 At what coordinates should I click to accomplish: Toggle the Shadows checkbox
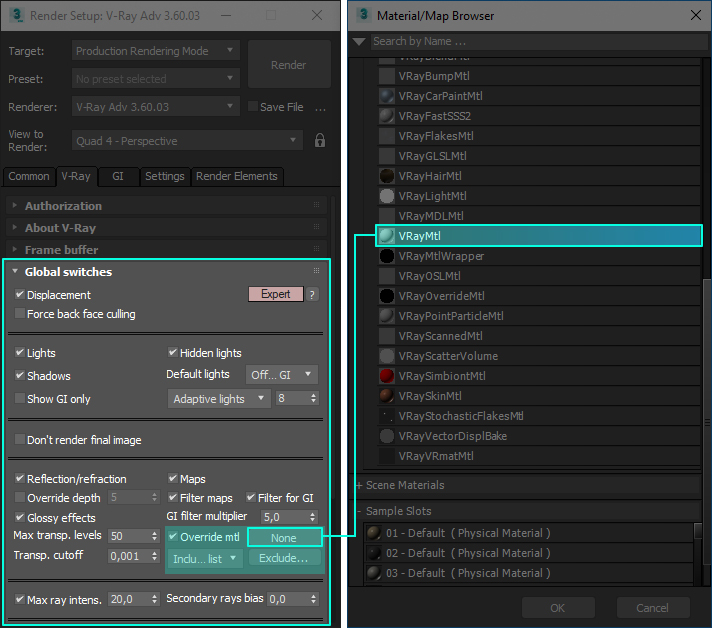pos(20,376)
